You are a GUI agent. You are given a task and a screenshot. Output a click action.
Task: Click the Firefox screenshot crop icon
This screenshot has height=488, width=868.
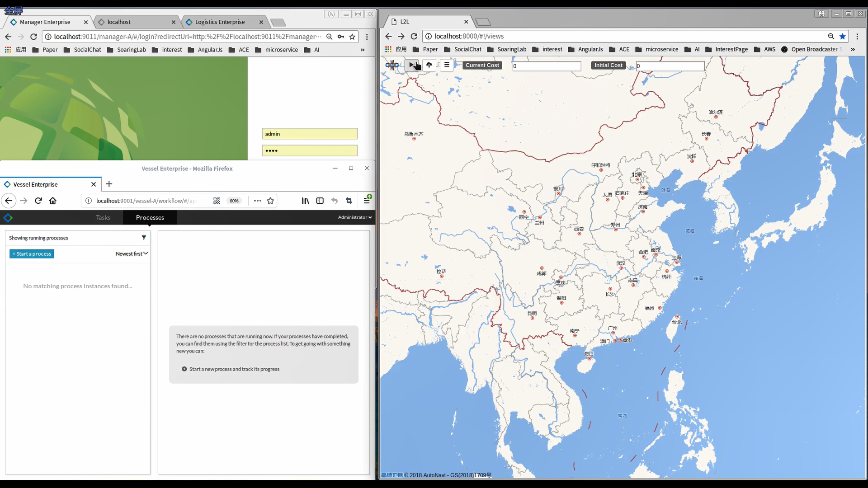click(x=349, y=201)
